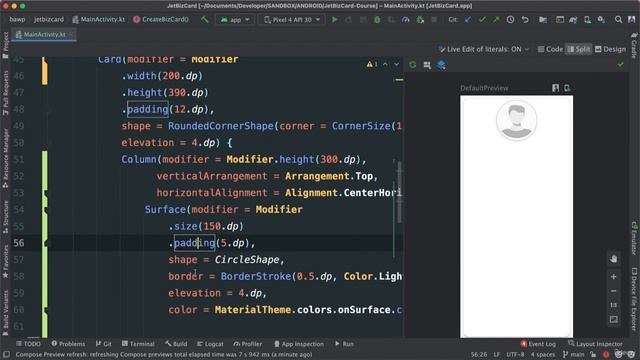Click the Git commit checkmark icon
The image size is (640, 360).
(482, 19)
